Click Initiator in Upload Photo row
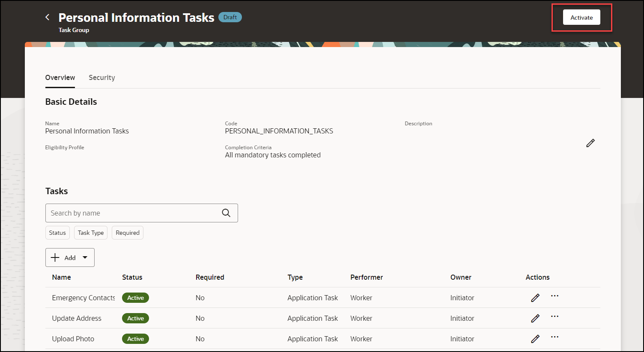 coord(462,339)
